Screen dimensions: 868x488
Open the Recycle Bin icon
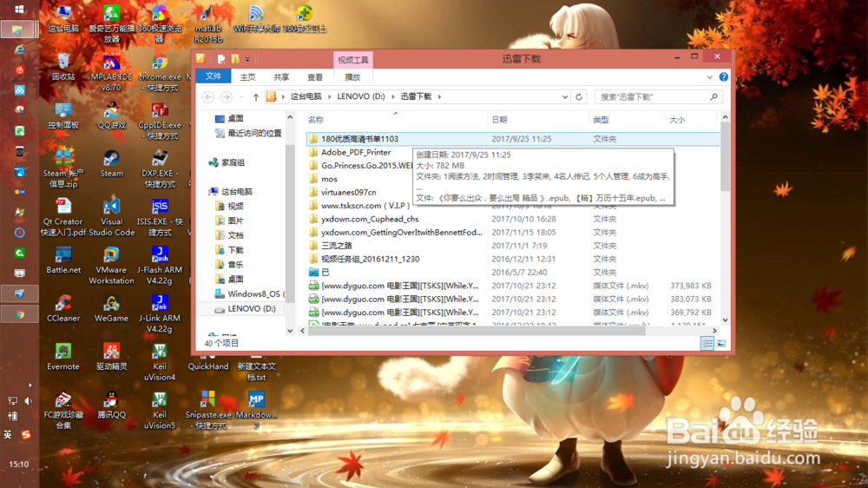click(x=63, y=67)
